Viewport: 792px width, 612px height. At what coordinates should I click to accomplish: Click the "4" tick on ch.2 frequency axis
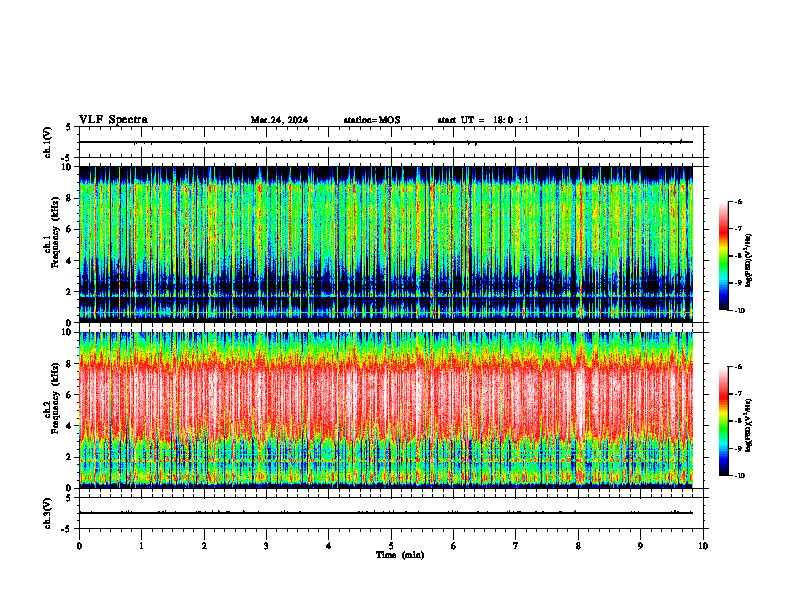[70, 426]
